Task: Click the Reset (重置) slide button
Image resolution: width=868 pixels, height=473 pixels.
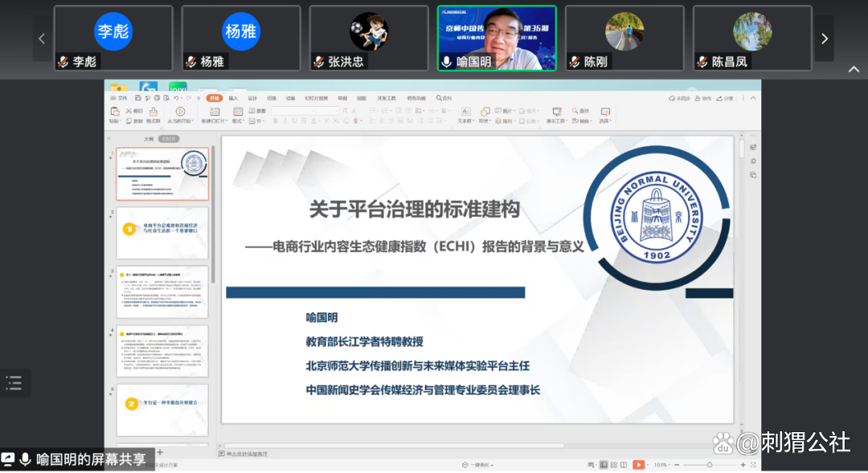Action: 257,111
